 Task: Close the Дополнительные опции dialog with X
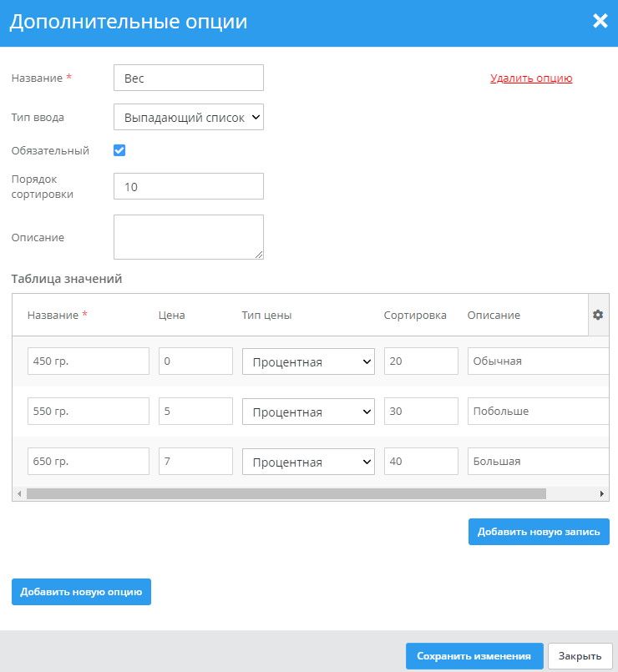(x=600, y=22)
